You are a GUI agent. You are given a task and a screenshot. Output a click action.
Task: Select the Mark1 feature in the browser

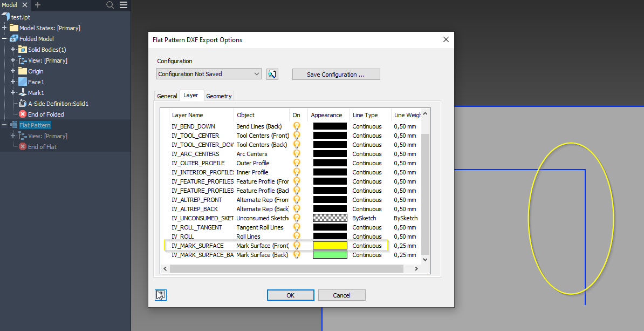pos(36,92)
